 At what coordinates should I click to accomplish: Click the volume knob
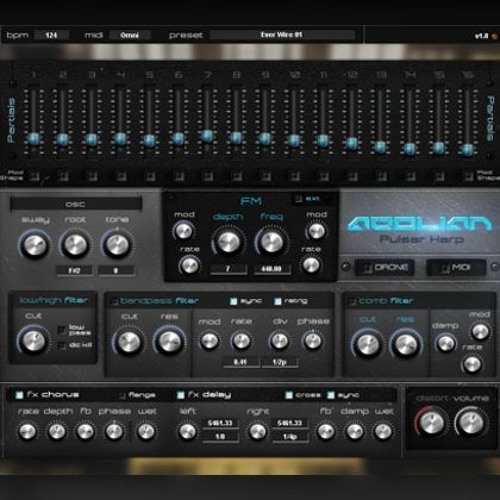[x=471, y=422]
